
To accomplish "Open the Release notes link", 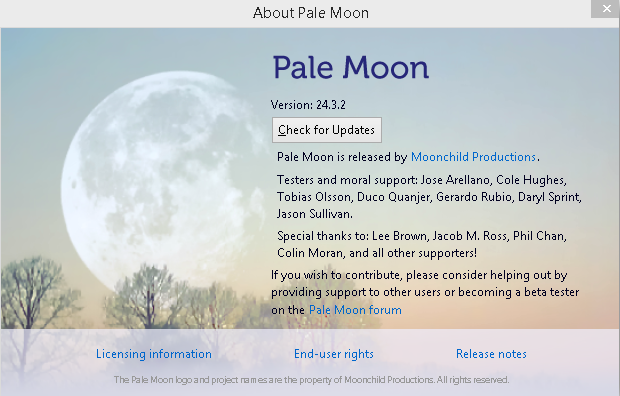I will (491, 354).
